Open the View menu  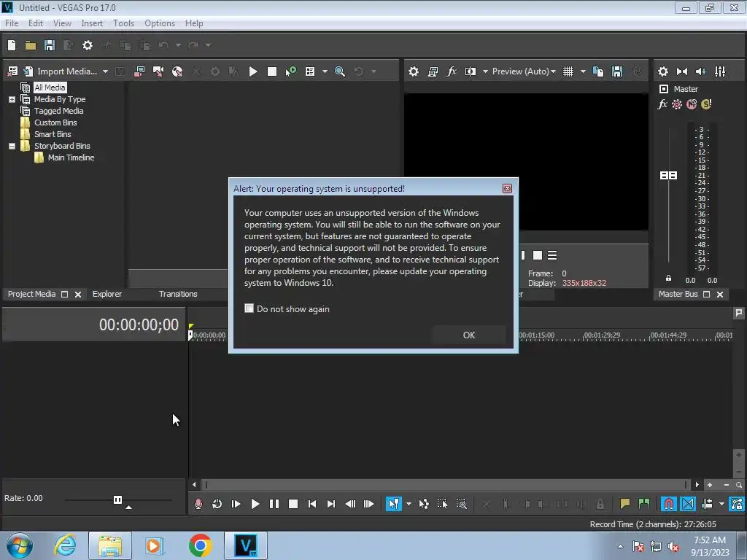pyautogui.click(x=62, y=23)
